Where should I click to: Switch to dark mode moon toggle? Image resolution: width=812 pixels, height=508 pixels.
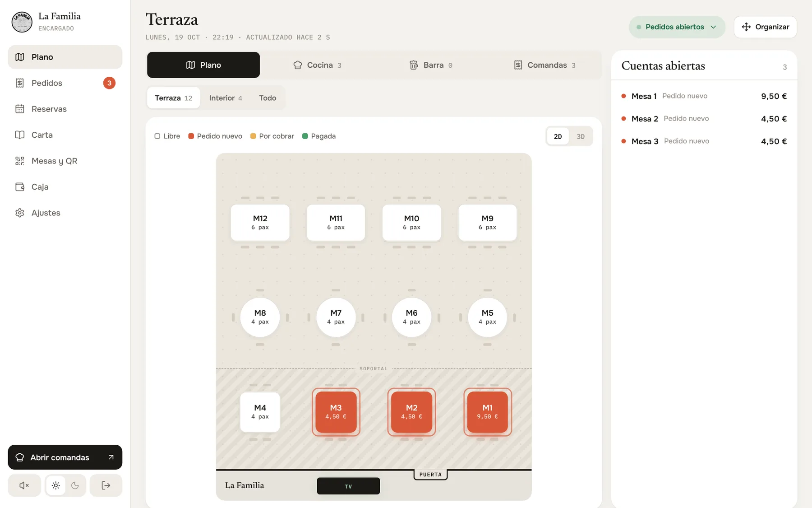75,485
